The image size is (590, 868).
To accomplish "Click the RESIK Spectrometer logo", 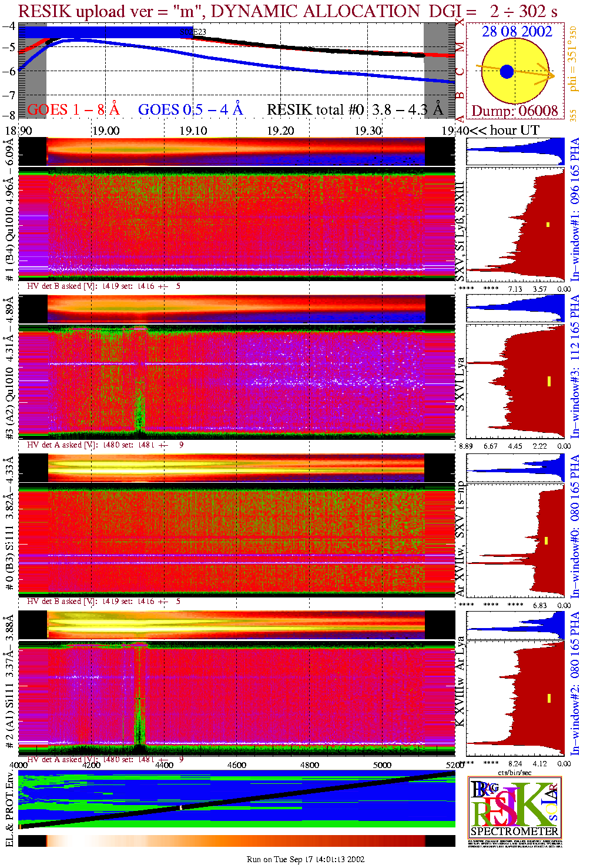I will coord(515,807).
